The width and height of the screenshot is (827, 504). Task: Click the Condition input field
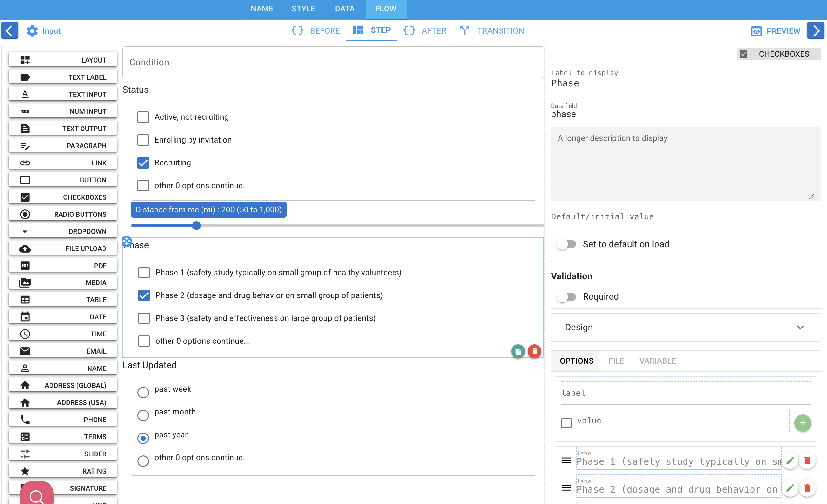333,63
